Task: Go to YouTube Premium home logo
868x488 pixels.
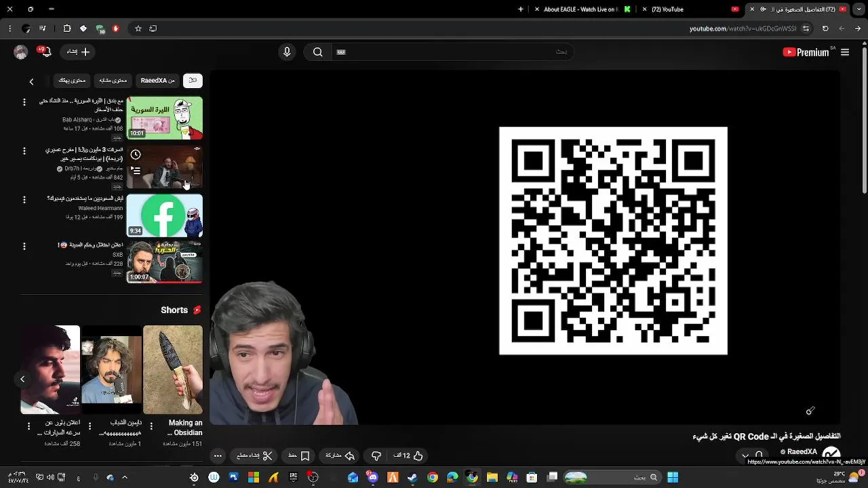Action: (x=806, y=52)
